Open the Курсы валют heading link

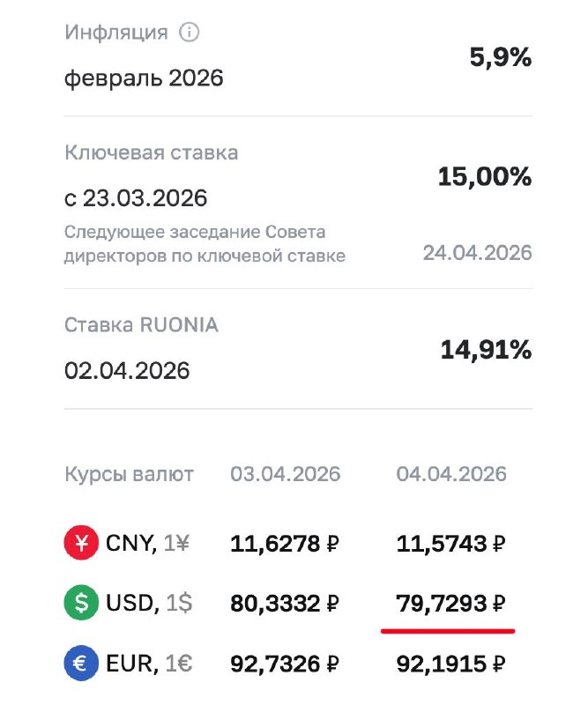point(129,474)
